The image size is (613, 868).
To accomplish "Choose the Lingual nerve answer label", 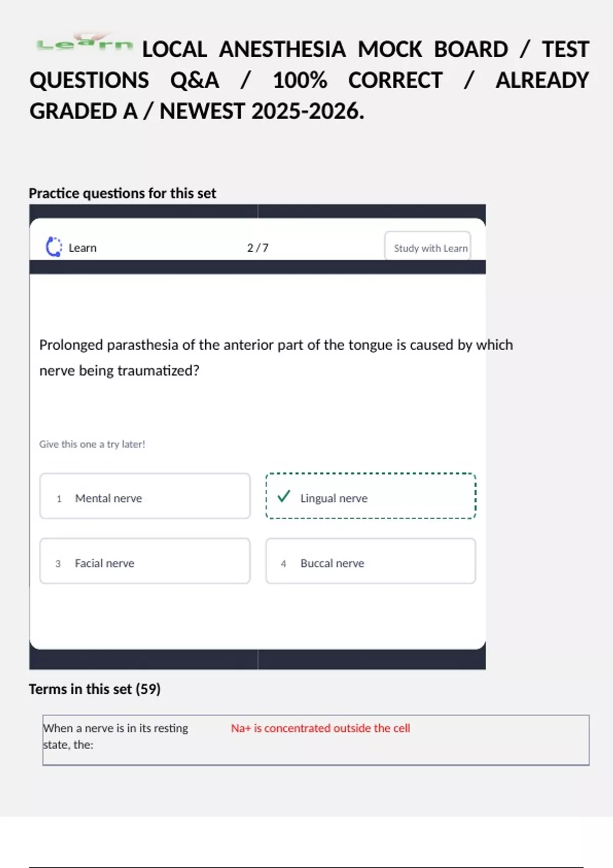I will [x=334, y=498].
